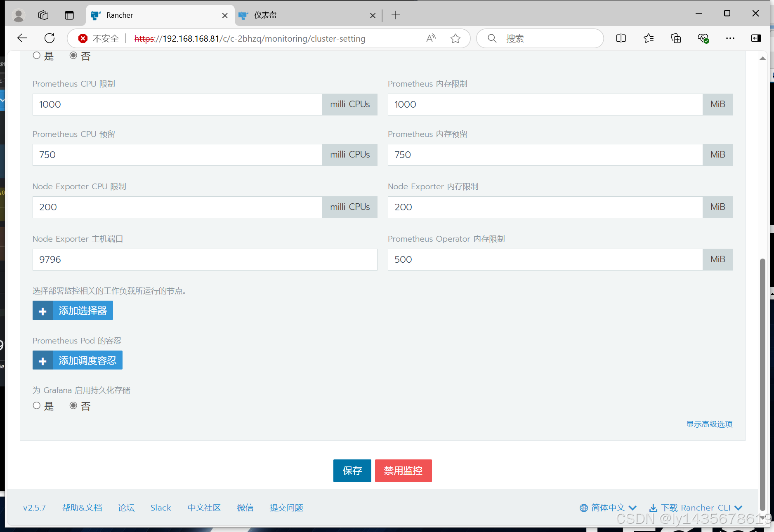Viewport: 774px width, 532px height.
Task: Switch to the Rancher tab
Action: tap(160, 15)
